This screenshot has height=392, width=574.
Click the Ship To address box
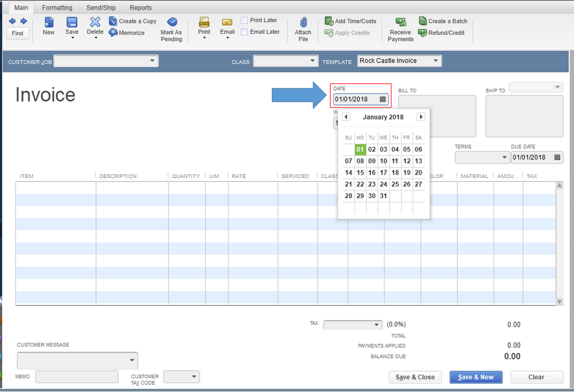[x=524, y=117]
